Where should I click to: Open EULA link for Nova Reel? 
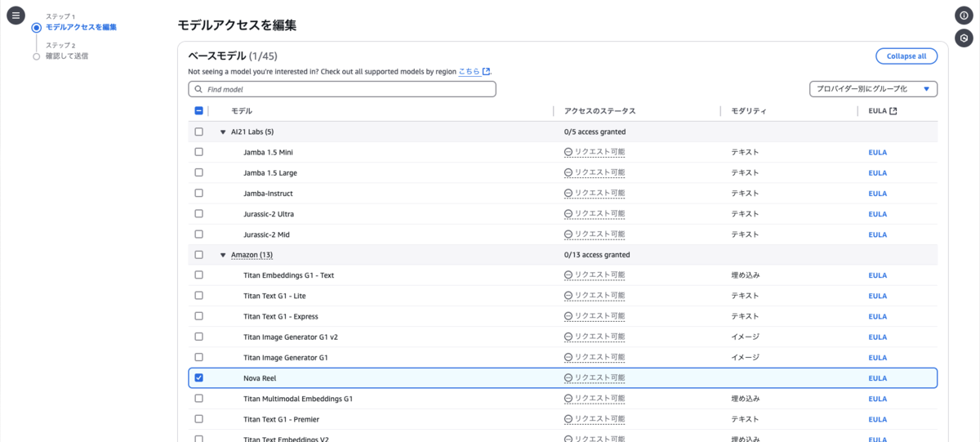[877, 378]
